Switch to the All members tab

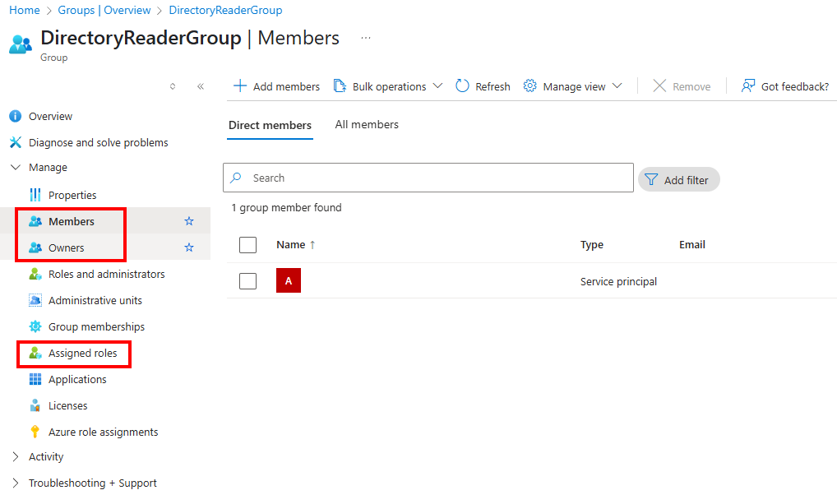(367, 125)
